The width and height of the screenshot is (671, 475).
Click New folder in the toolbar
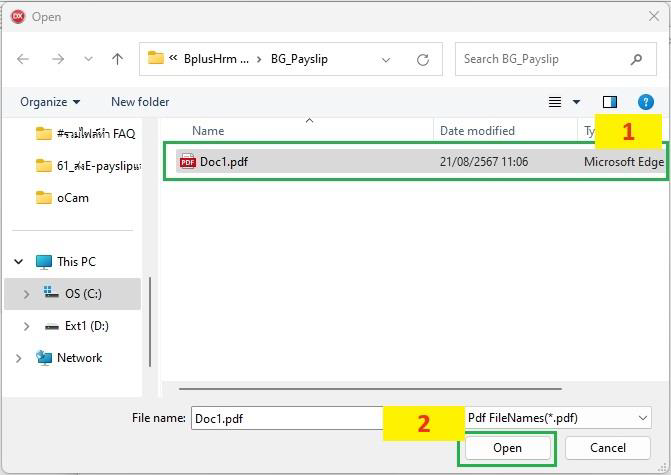coord(140,102)
